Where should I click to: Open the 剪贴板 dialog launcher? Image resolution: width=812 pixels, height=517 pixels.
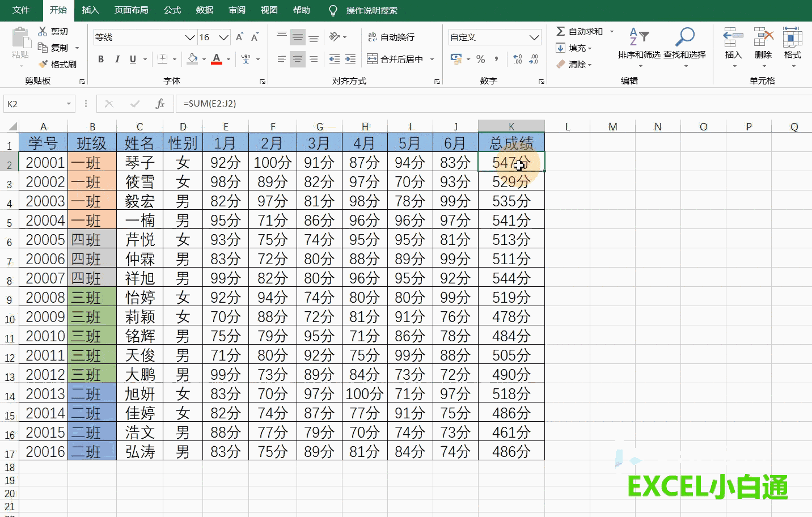pos(82,82)
